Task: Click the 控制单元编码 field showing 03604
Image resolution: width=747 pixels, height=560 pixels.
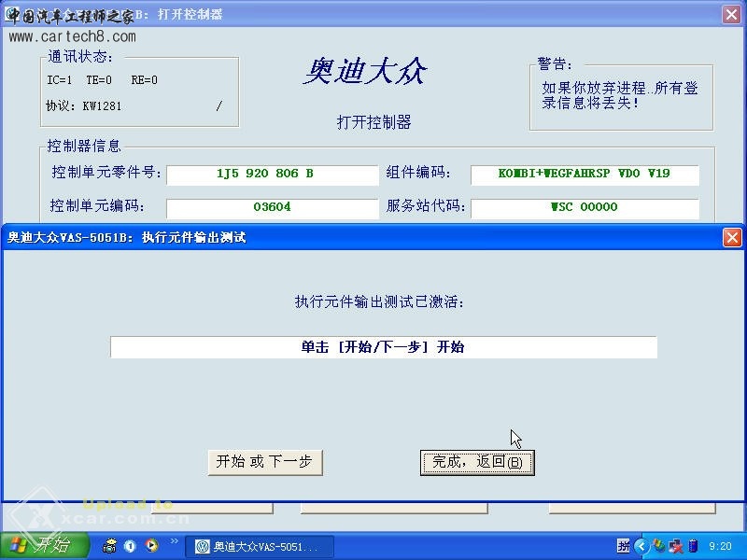Action: click(x=272, y=208)
